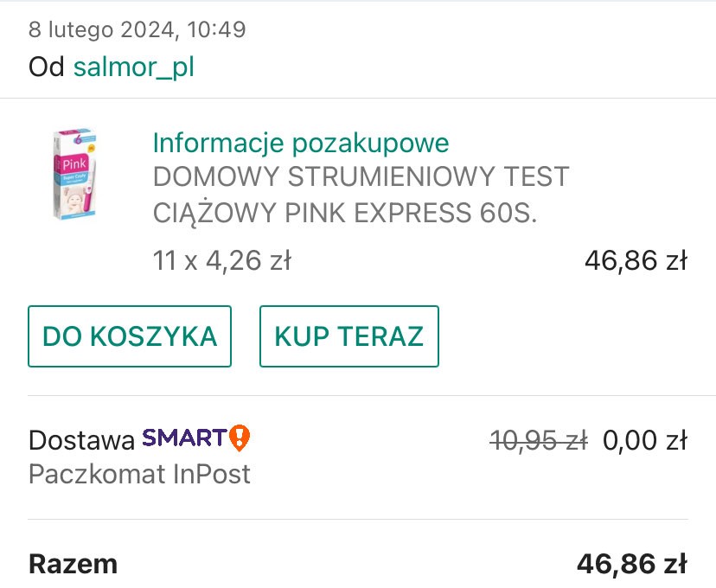Viewport: 716px width, 588px height.
Task: Click the 'Od' sender label
Action: (x=47, y=67)
